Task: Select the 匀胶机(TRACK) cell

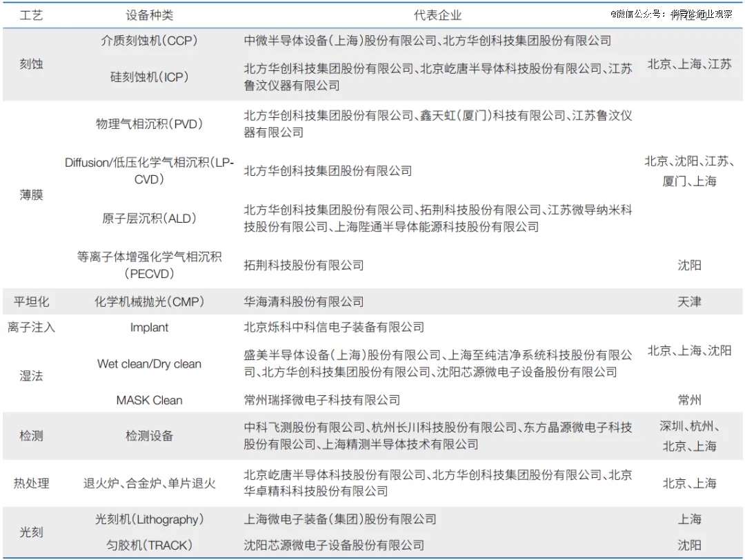Action: (149, 545)
